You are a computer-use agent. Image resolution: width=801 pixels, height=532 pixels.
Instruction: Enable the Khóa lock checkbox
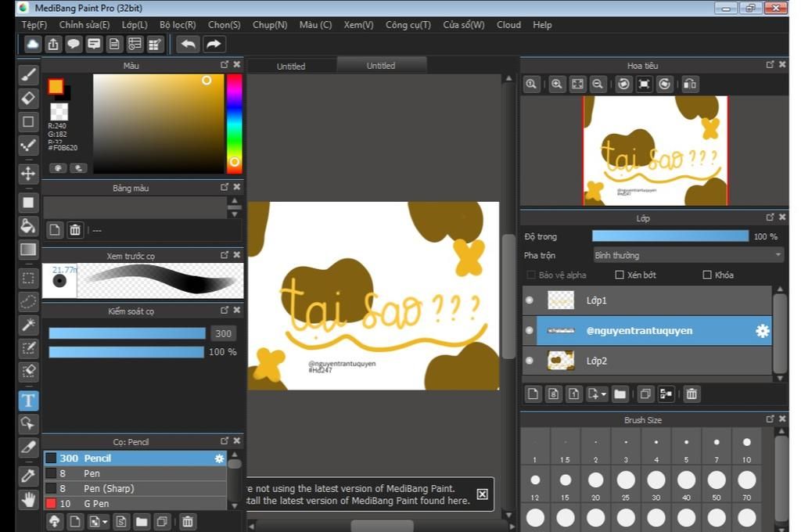pos(707,275)
